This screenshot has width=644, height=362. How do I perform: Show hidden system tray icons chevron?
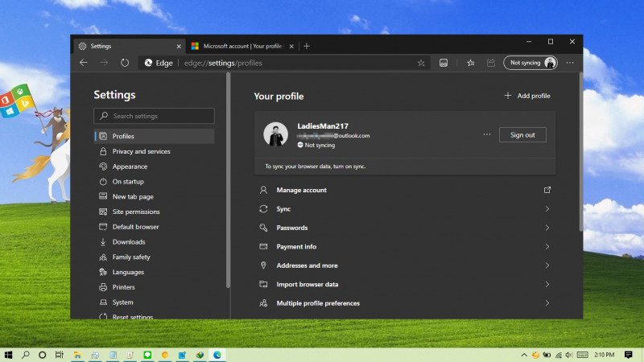point(524,355)
